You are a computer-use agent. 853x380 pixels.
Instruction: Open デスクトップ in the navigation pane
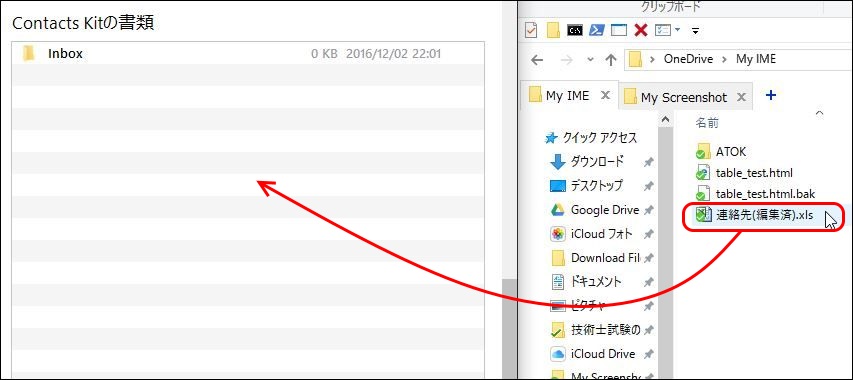tap(597, 186)
